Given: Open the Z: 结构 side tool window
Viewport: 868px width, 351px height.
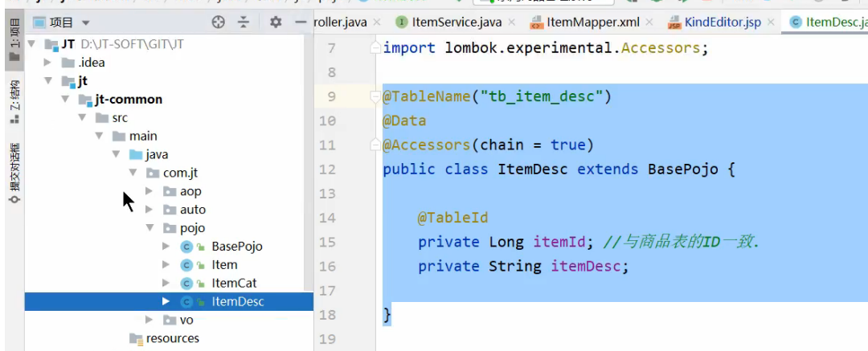Looking at the screenshot, I should pos(14,103).
